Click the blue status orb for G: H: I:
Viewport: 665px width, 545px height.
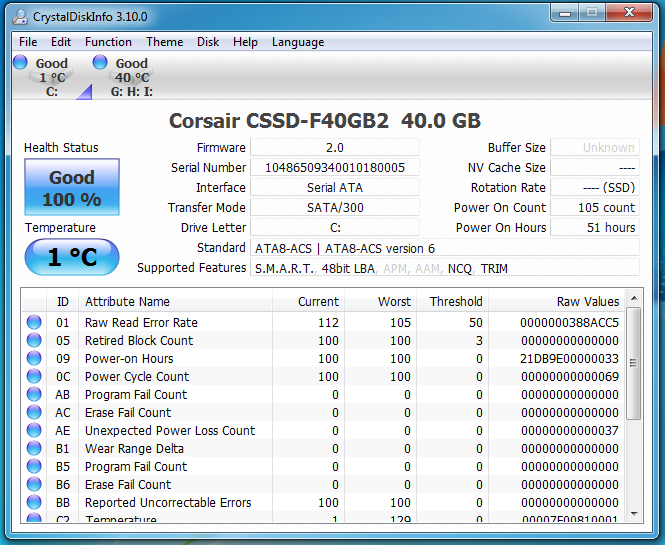[100, 62]
